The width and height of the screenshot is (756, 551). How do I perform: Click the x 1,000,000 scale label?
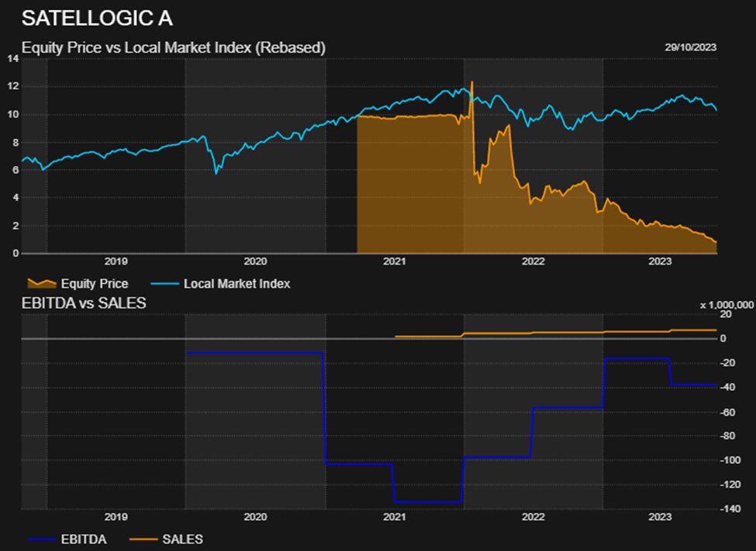click(727, 305)
